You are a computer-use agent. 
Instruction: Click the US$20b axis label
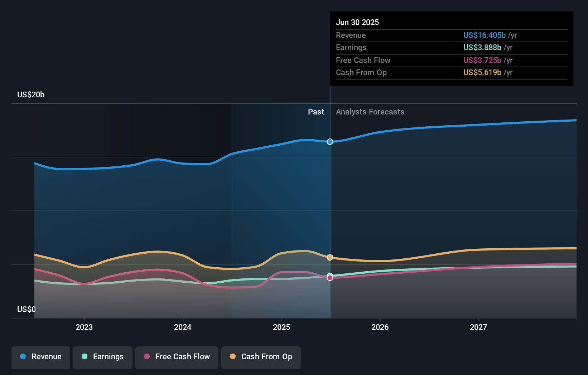[31, 95]
